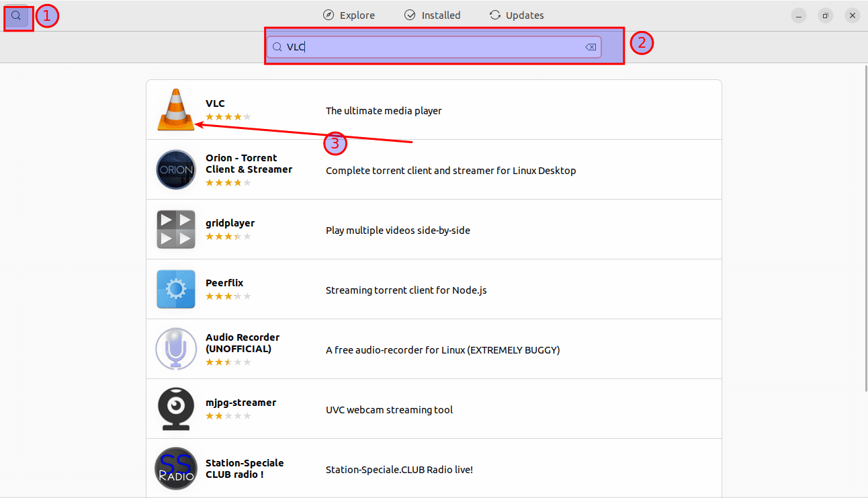Viewport: 868px width, 498px height.
Task: Open the Station-Speciale radio icon
Action: click(x=176, y=468)
